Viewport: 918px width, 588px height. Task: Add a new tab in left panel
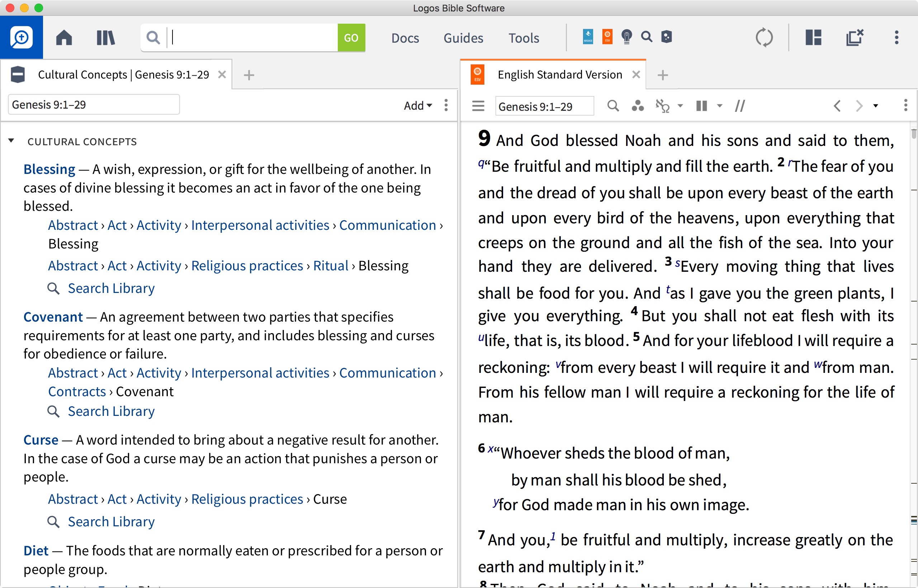(x=249, y=75)
